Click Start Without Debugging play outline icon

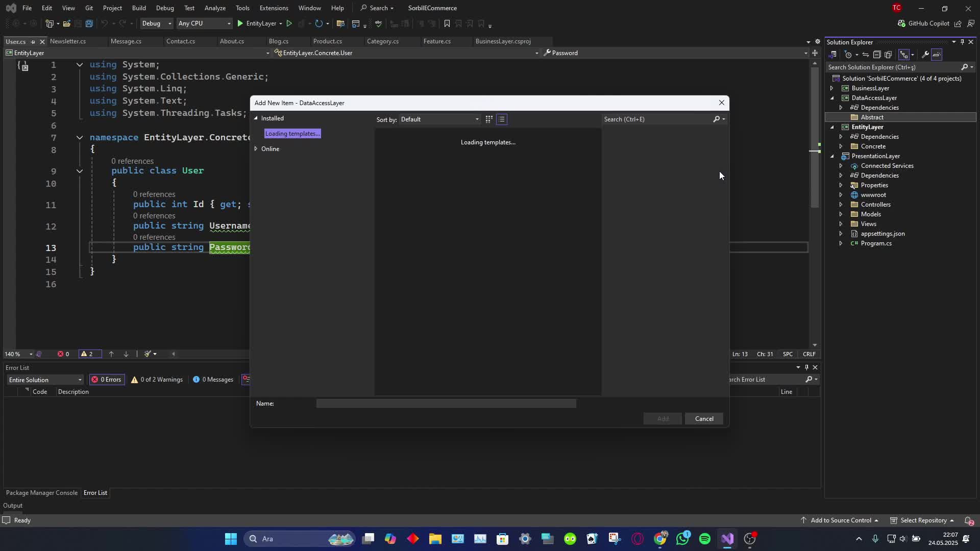pyautogui.click(x=289, y=23)
